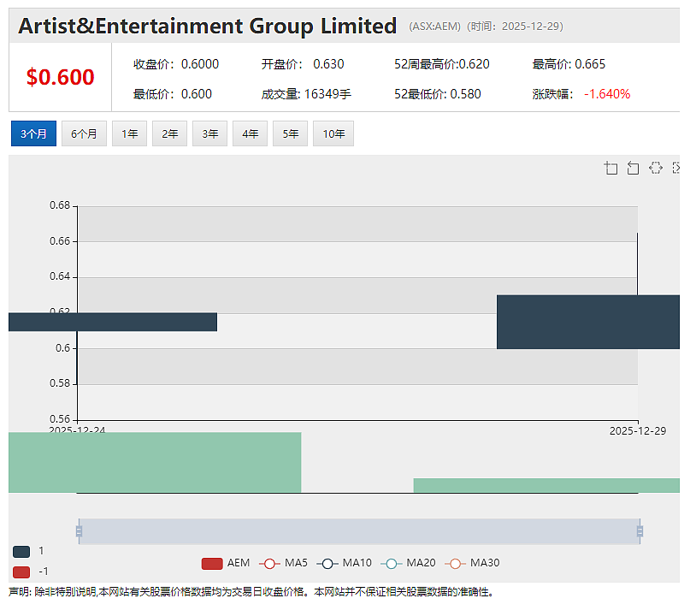Screen dimensions: 690x616
Task: Click the (ASX:AEM) ticker code
Action: pyautogui.click(x=434, y=27)
